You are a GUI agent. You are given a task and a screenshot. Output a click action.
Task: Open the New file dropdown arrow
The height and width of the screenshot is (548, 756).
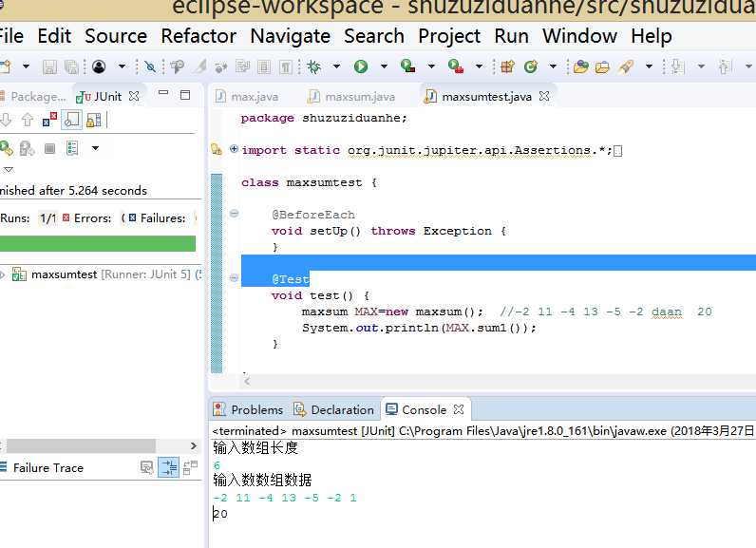point(26,66)
